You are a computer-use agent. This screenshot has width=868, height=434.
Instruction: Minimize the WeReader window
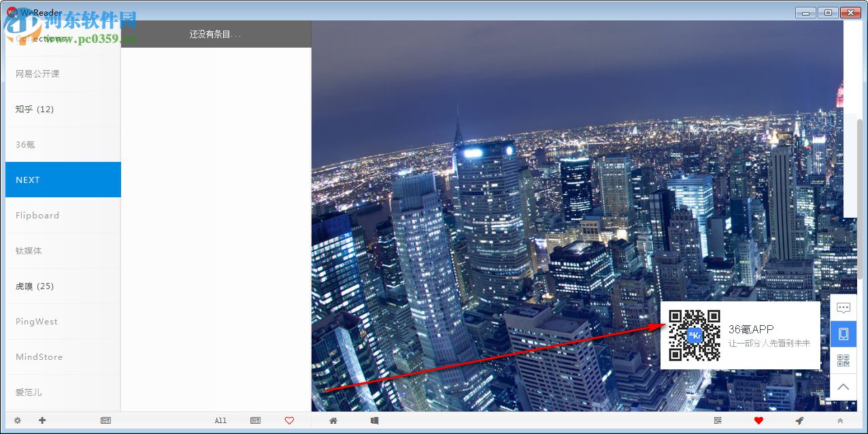(x=805, y=12)
